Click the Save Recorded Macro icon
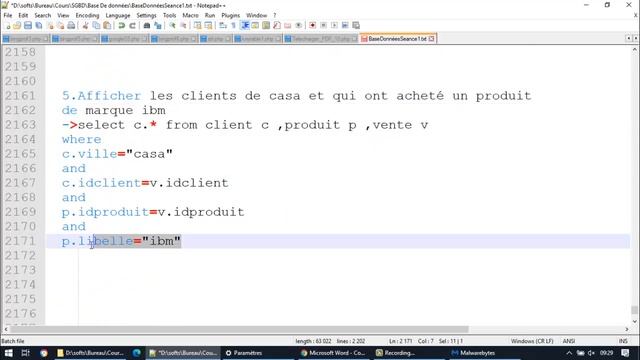640x360 pixels. (356, 25)
